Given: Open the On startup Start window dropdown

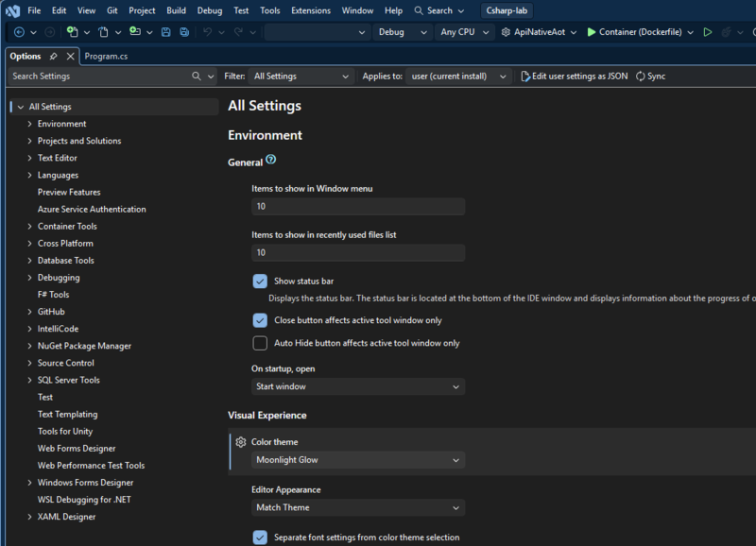Looking at the screenshot, I should pos(358,386).
